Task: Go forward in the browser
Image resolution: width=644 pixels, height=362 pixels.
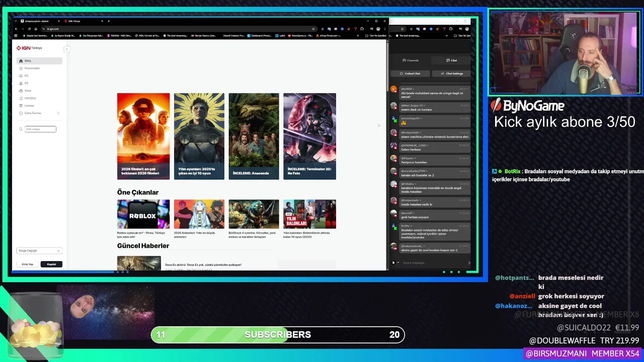Action: [23, 29]
